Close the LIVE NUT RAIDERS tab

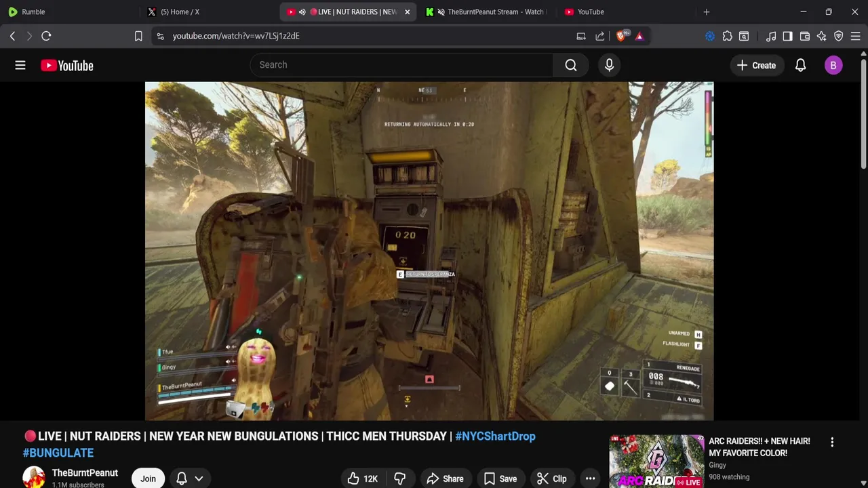[407, 12]
